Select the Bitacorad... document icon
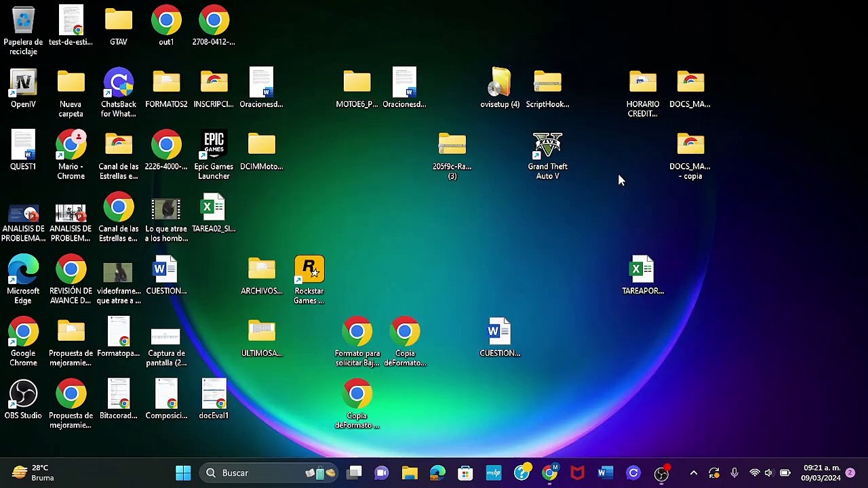 click(119, 401)
